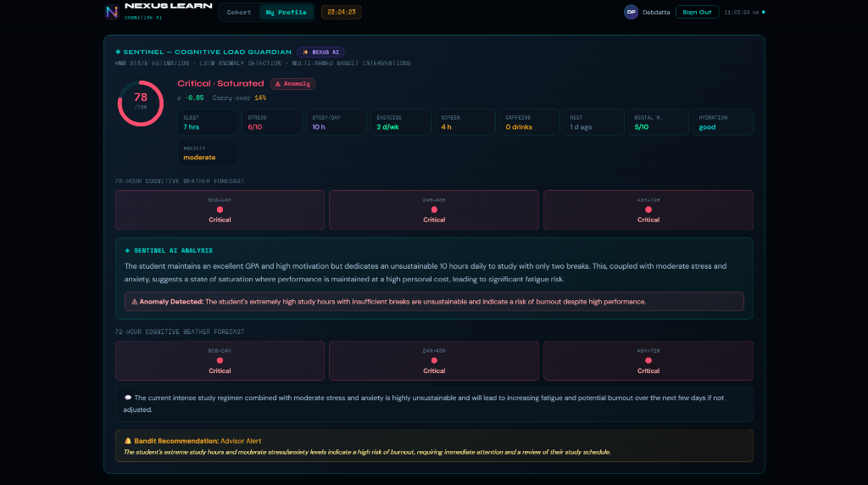Select the Stress 6/10 stat card
This screenshot has width=868, height=485.
[272, 122]
